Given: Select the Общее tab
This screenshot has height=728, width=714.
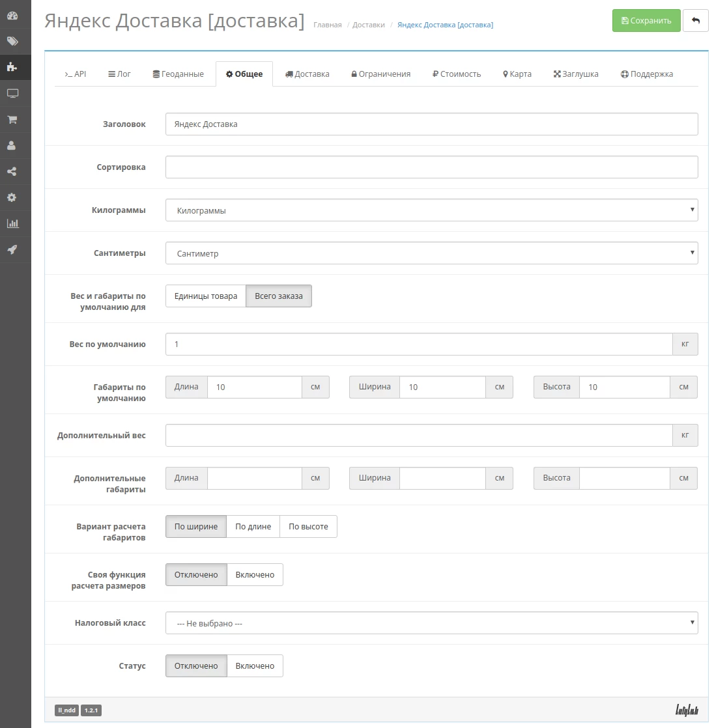Looking at the screenshot, I should point(244,74).
